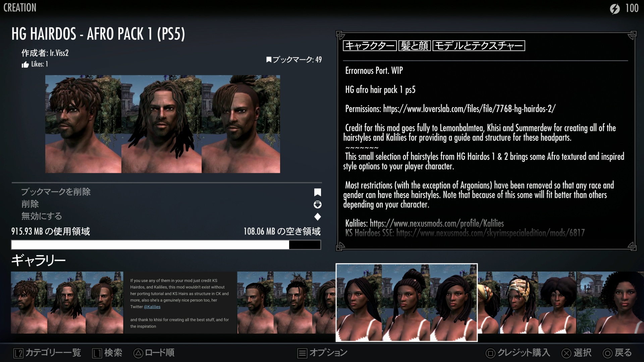Open the L2 カテゴリー一覧 category list
644x362 pixels.
(x=48, y=353)
